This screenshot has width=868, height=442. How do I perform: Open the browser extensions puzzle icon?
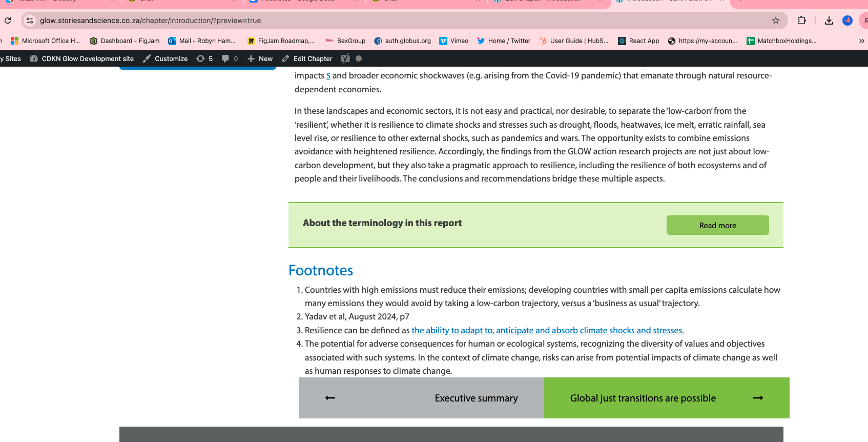pyautogui.click(x=801, y=21)
